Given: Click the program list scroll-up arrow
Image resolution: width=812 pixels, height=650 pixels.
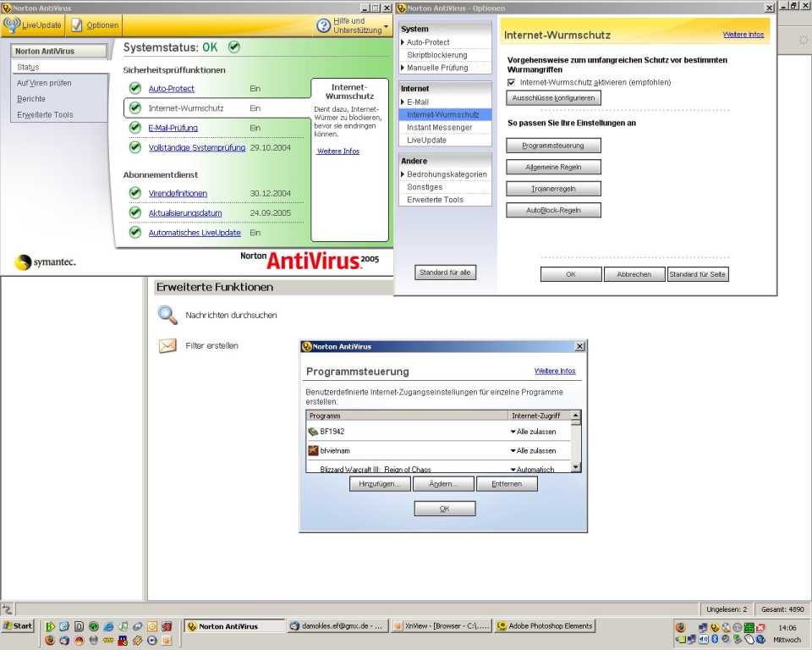Looking at the screenshot, I should tap(576, 416).
